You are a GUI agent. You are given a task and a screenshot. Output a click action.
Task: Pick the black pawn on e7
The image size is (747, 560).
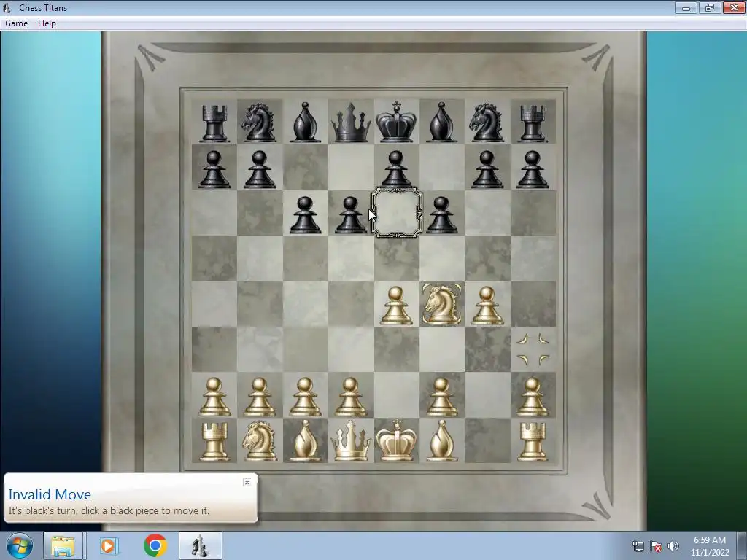pyautogui.click(x=396, y=169)
